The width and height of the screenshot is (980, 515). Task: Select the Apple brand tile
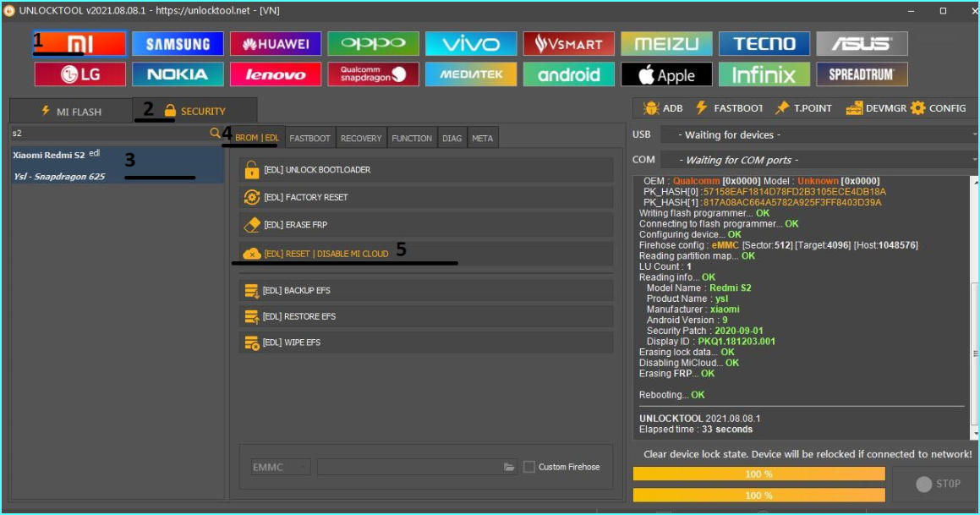coord(666,74)
